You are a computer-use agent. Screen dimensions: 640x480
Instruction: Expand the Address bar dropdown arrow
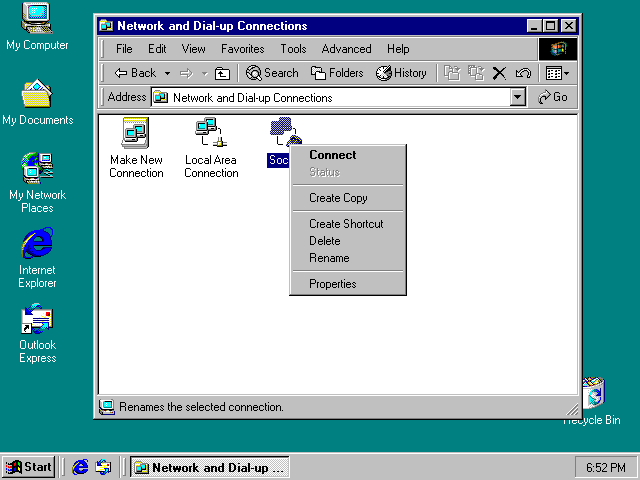(518, 98)
